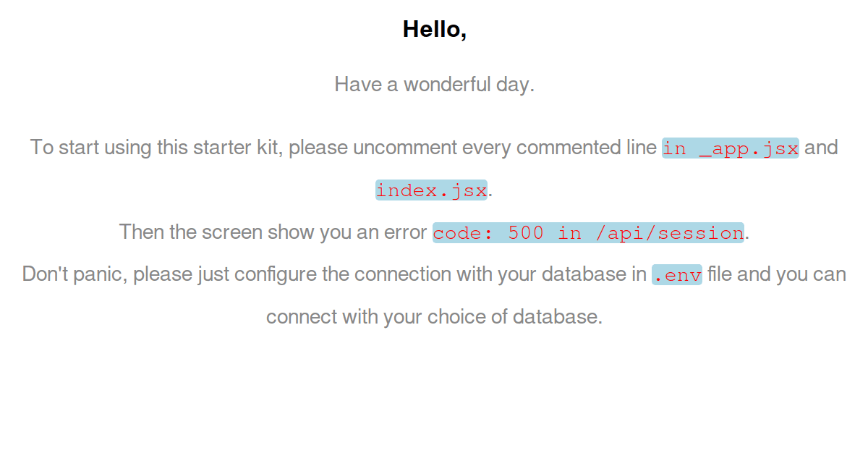Screen dimensions: 868x456
Task: Click the "code: 500 in /api/session" code snippet
Action: [588, 233]
